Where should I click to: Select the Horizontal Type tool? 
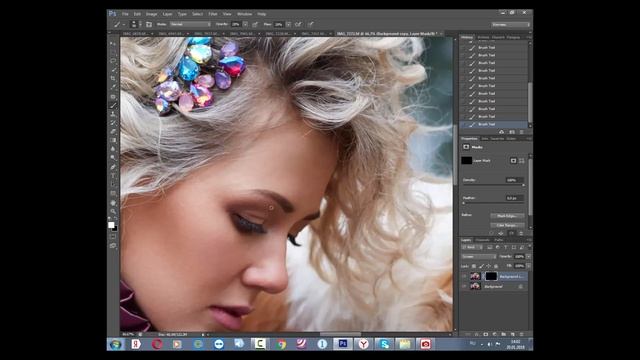tap(113, 176)
